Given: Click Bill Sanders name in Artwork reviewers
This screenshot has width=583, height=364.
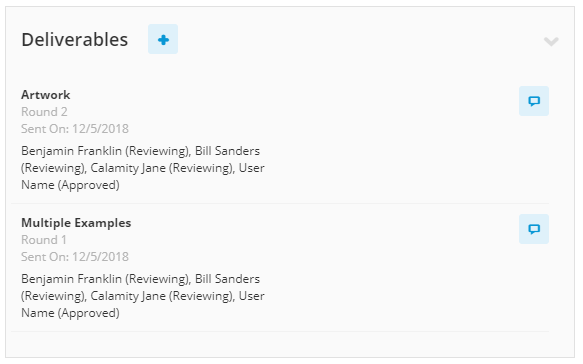Looking at the screenshot, I should (x=227, y=151).
